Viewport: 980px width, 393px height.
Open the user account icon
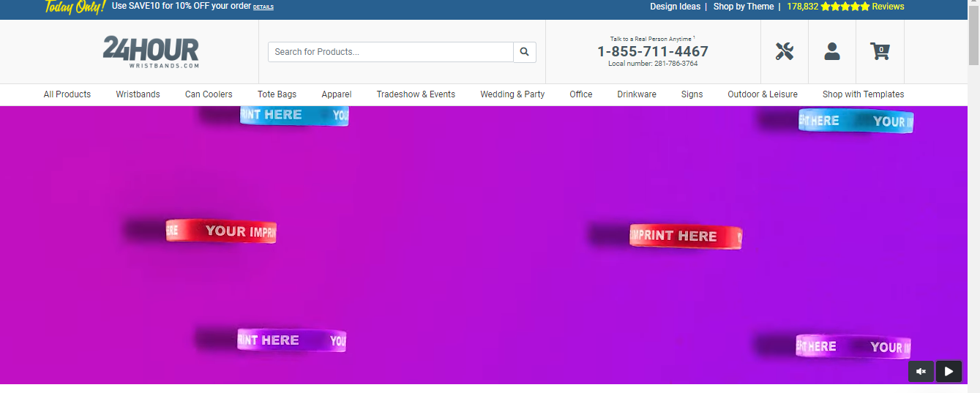[832, 51]
